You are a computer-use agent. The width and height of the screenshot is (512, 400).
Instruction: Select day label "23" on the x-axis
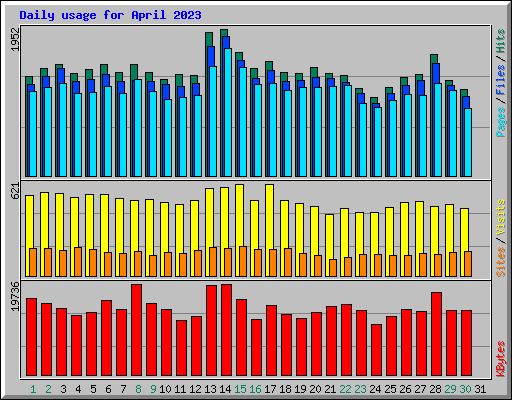tap(360, 389)
